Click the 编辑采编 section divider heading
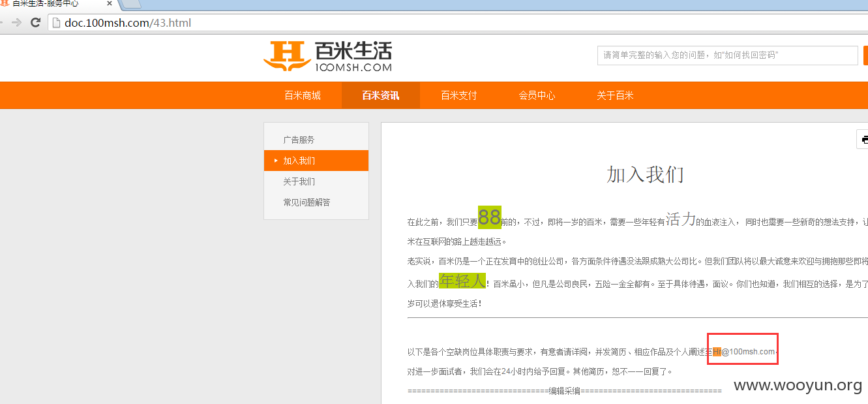The image size is (868, 404). tap(565, 391)
